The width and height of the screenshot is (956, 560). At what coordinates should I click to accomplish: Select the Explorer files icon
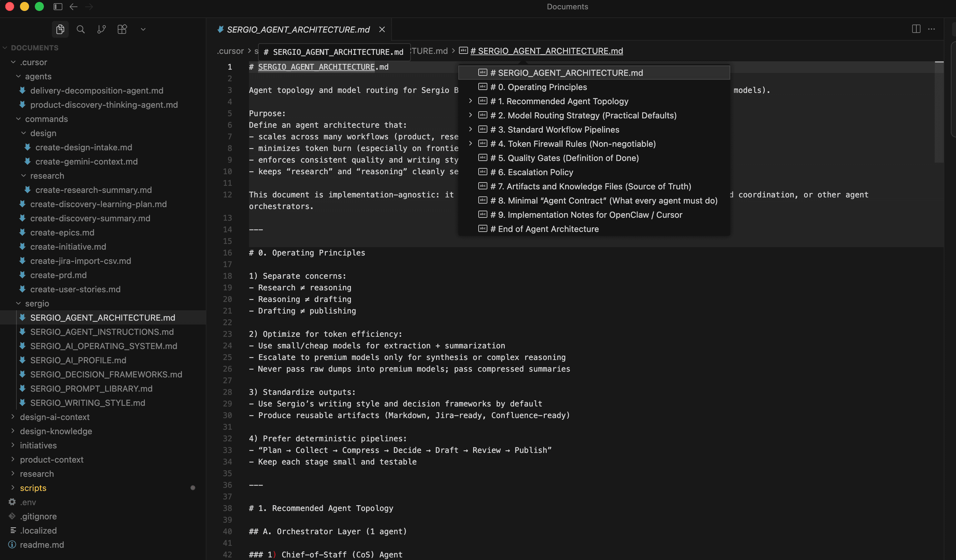click(60, 29)
